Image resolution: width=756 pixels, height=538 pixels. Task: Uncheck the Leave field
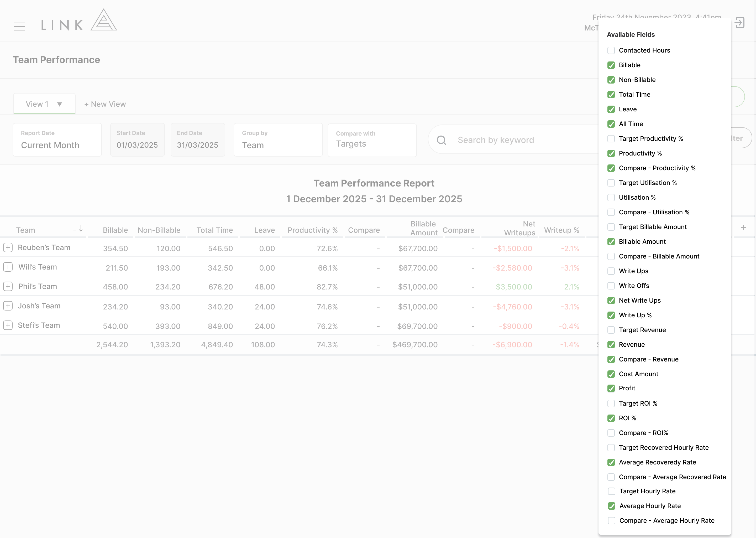(x=611, y=109)
